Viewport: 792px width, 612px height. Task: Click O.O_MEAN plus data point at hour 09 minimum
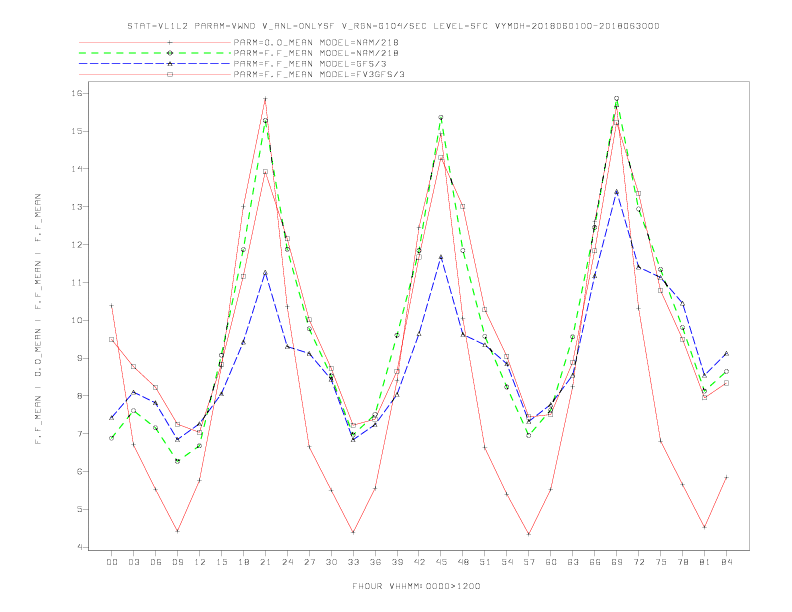coord(177,531)
